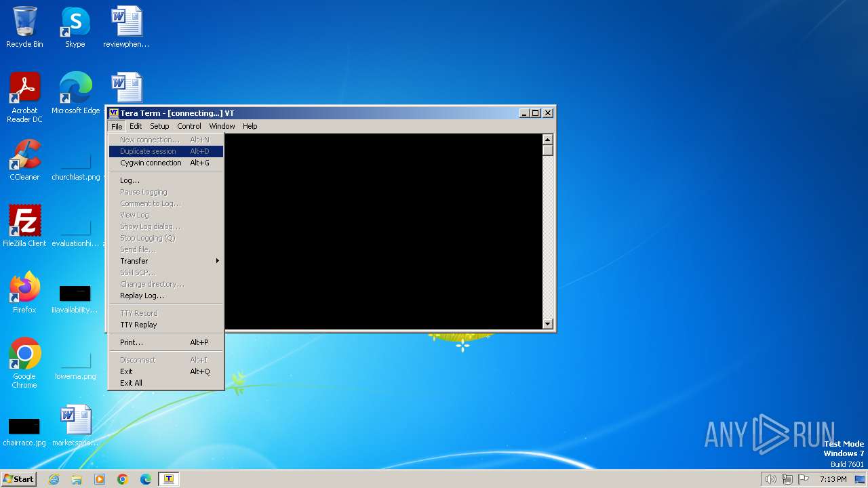
Task: Open Internet Explorer from the taskbar
Action: (x=54, y=479)
